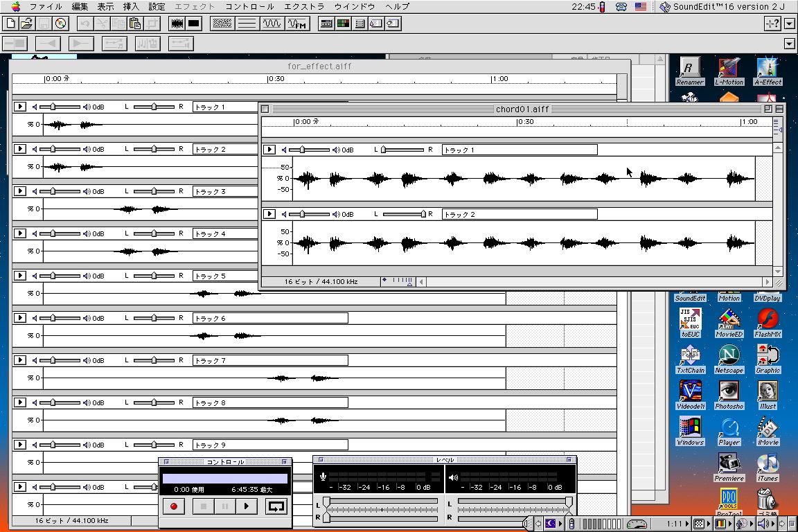Image resolution: width=798 pixels, height=532 pixels.
Task: Open the L-Motion desktop icon
Action: pos(729,71)
